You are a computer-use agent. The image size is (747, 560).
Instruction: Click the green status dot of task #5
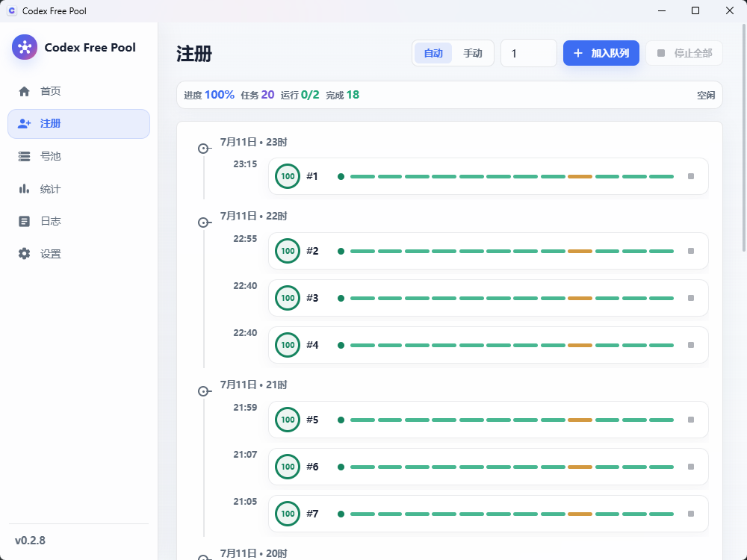click(x=341, y=420)
